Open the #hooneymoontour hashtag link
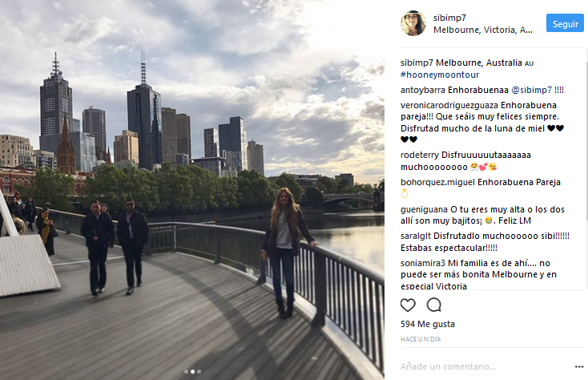Screen dimensions: 588x380 pyautogui.click(x=440, y=75)
